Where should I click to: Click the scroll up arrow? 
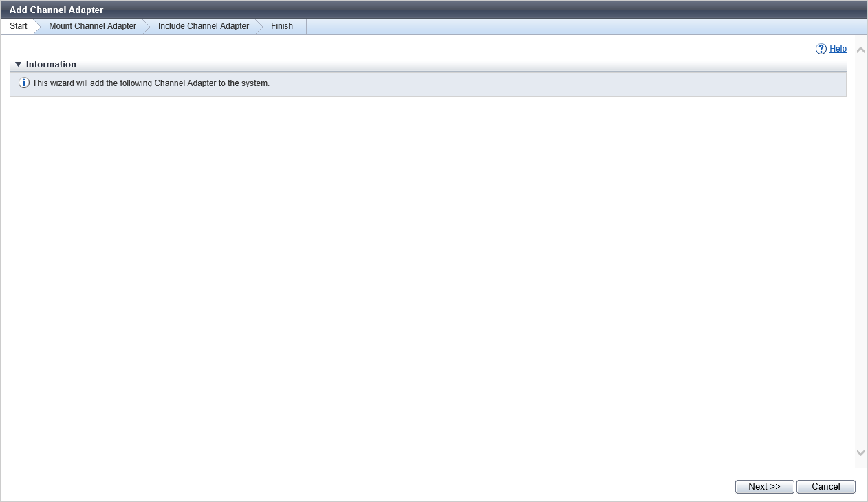pyautogui.click(x=860, y=50)
